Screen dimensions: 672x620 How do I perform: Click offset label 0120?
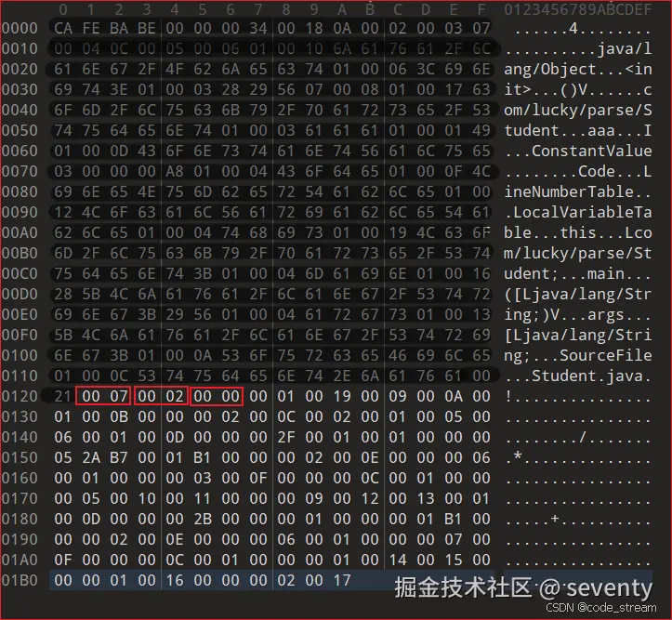pos(20,396)
